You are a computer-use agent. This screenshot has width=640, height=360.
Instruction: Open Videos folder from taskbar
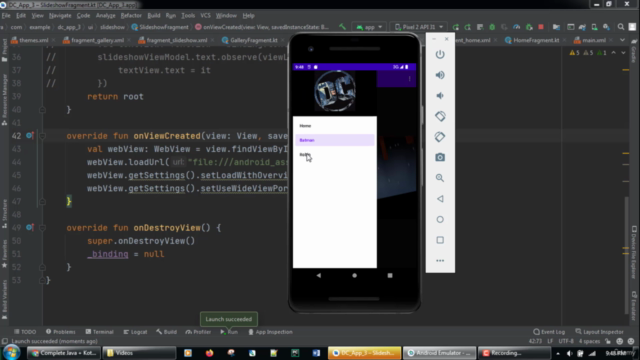[139, 353]
